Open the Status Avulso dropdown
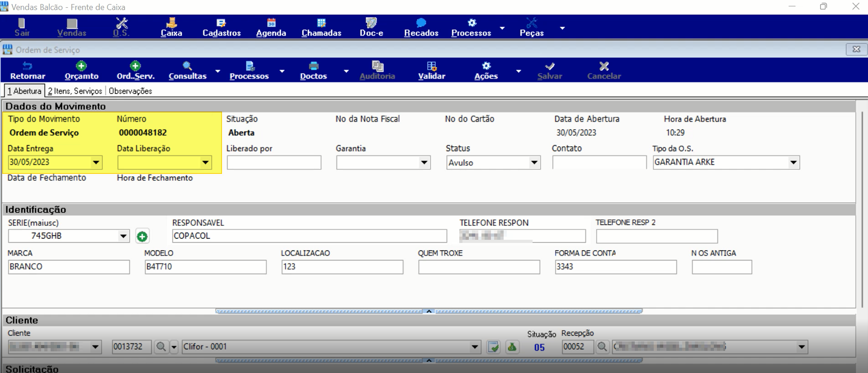Screen dimensions: 868x373 tap(534, 163)
